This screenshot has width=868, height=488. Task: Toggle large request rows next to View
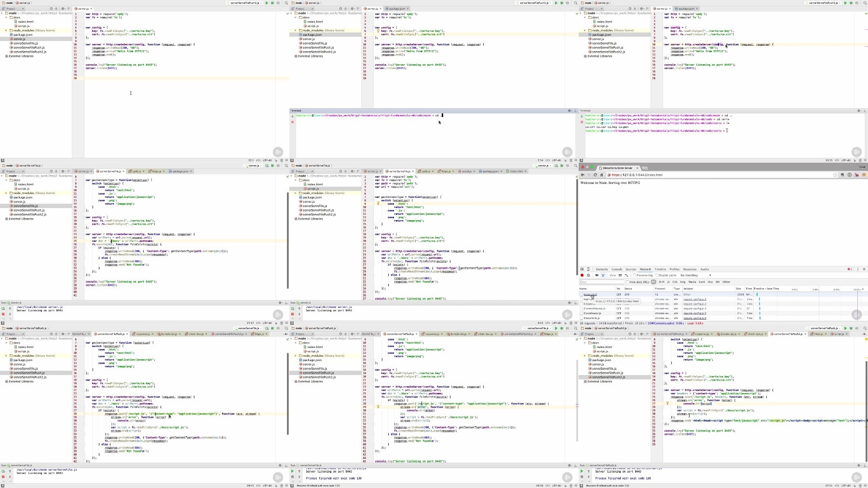click(x=620, y=275)
